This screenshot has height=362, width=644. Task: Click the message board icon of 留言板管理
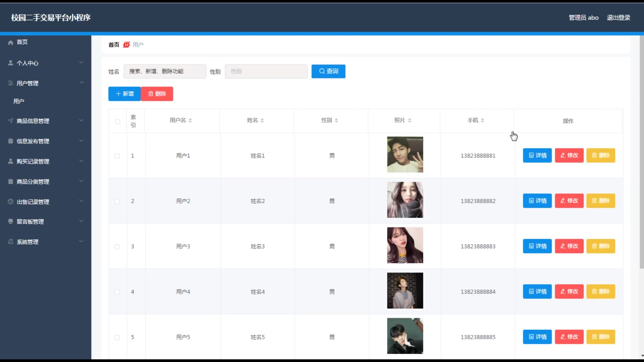(x=10, y=221)
